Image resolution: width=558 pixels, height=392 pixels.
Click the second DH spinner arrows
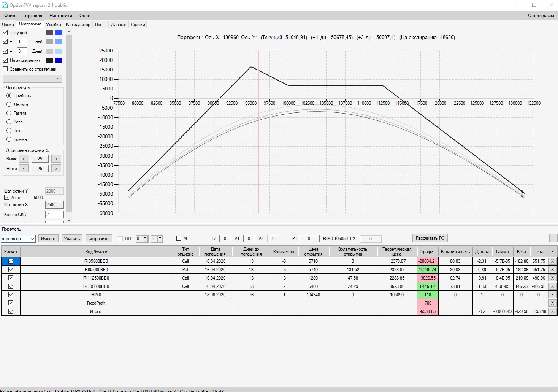click(x=160, y=239)
